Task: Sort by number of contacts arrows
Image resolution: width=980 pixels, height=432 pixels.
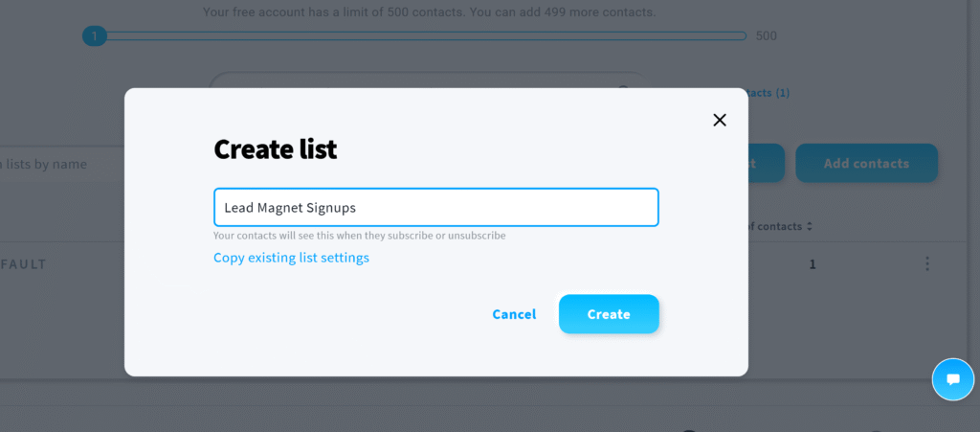Action: (x=810, y=226)
